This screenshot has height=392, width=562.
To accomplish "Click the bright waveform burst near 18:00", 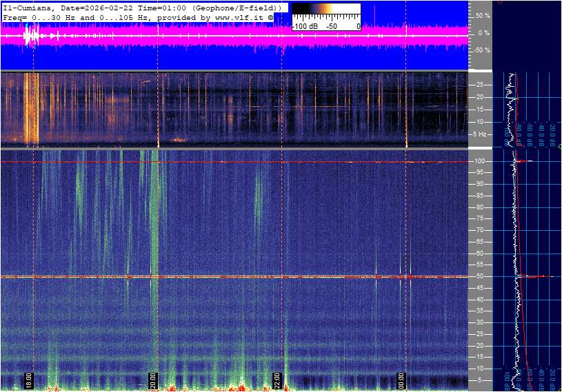I will 30,34.
